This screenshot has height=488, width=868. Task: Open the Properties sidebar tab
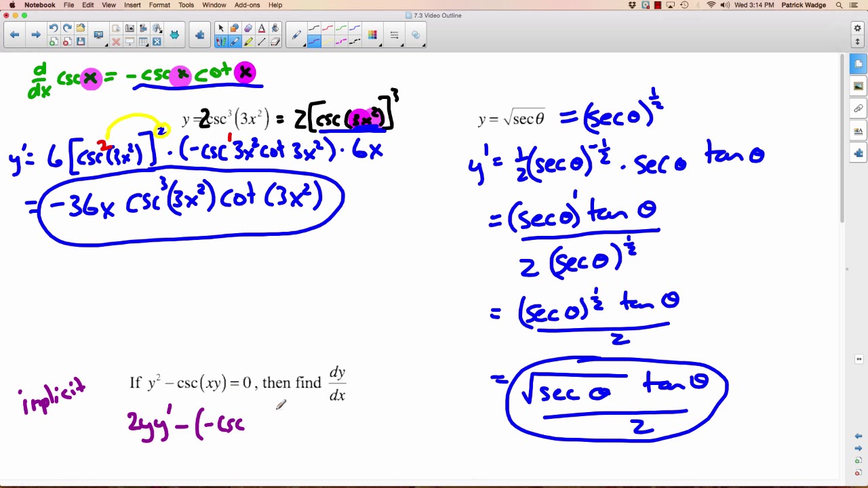click(x=859, y=131)
